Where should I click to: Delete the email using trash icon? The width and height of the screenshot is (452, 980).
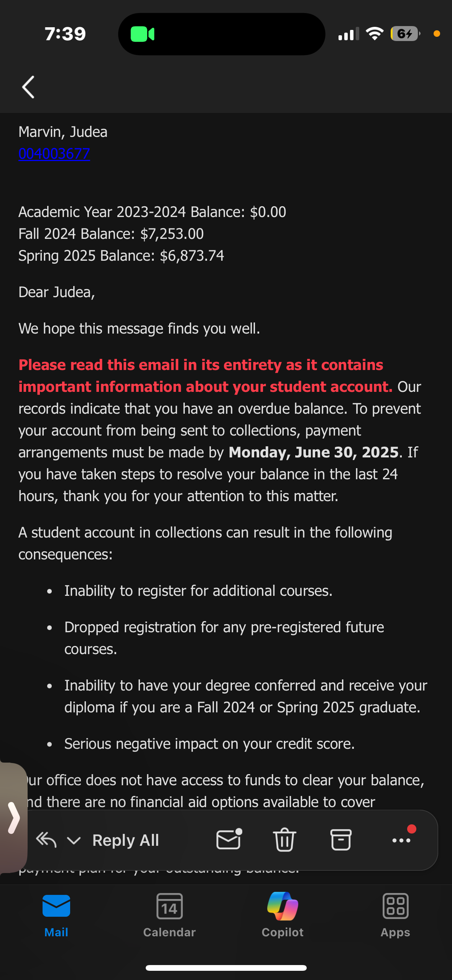(x=284, y=840)
